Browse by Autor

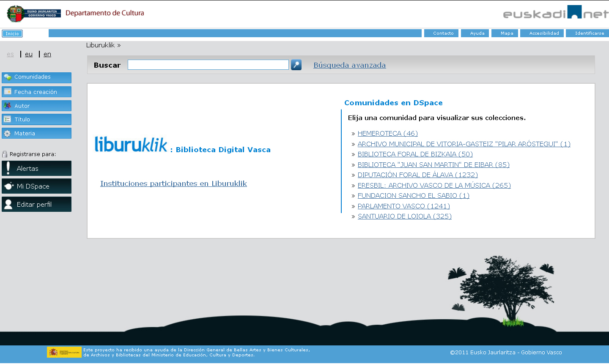36,106
